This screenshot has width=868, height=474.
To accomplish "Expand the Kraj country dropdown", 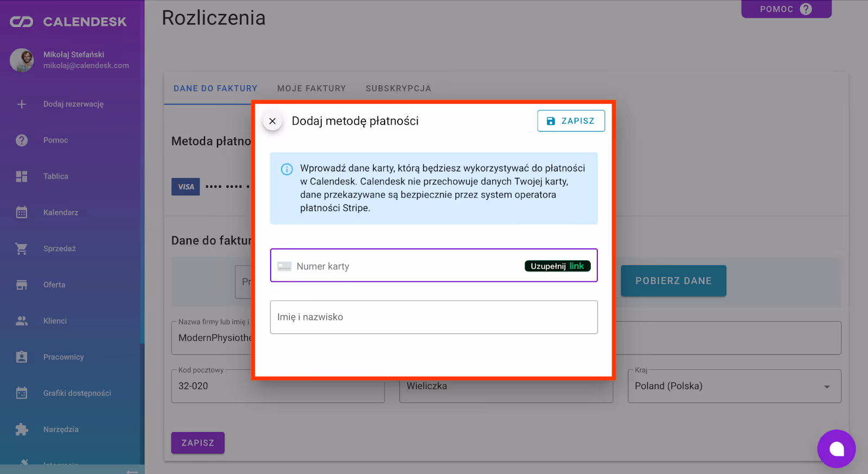I will [826, 387].
